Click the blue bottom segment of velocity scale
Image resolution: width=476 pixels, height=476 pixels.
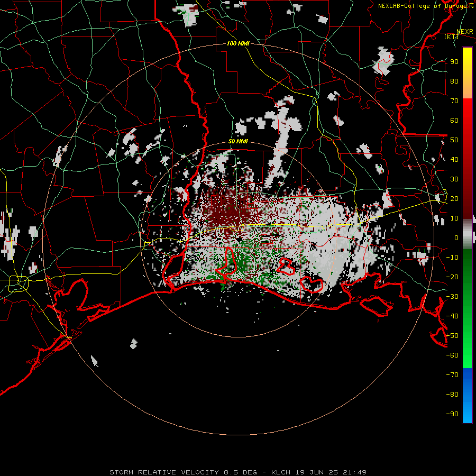pyautogui.click(x=467, y=395)
